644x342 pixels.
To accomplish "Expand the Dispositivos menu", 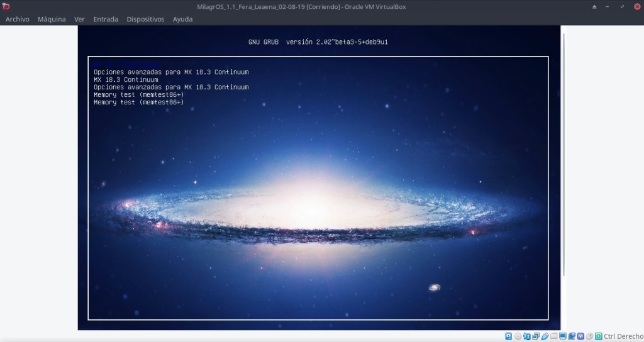I will click(x=145, y=19).
